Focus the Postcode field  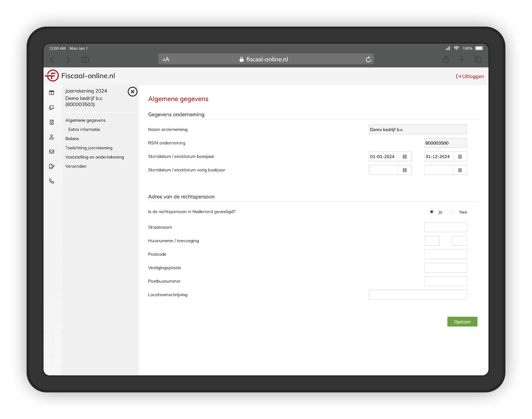[445, 254]
